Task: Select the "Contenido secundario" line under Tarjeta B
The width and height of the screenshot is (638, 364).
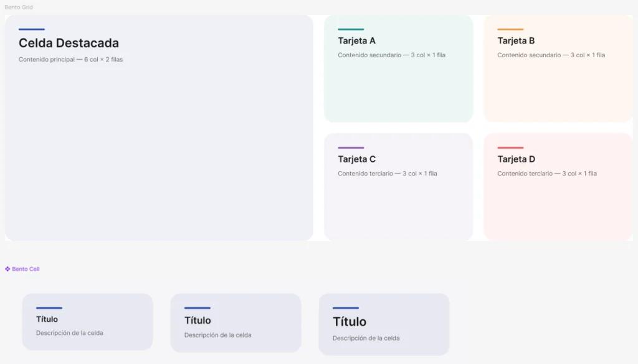Action: click(551, 55)
